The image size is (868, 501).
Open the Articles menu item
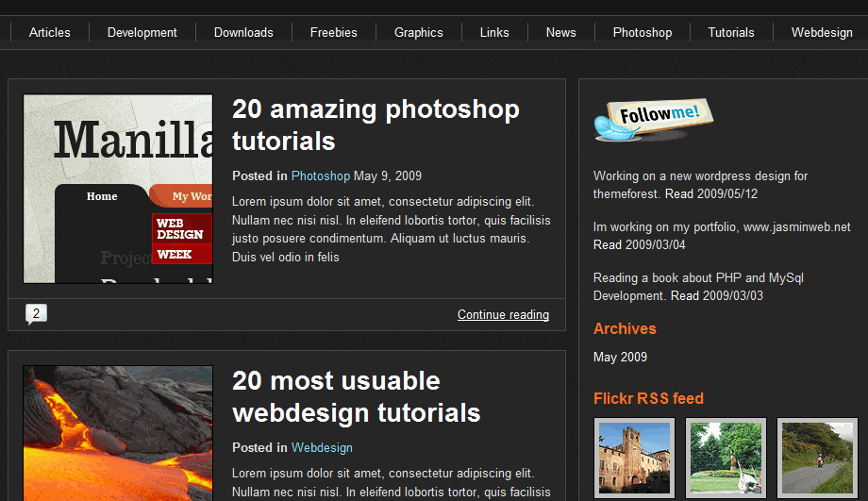pos(49,33)
